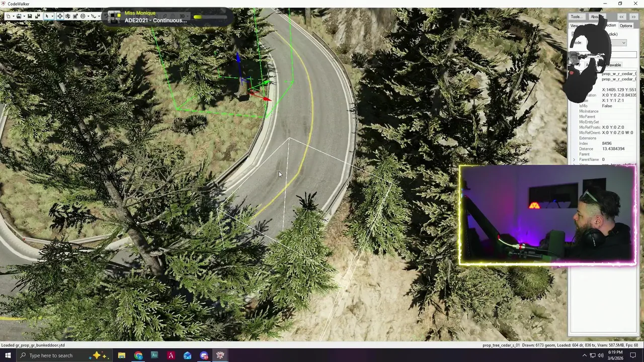Open the notification center icon
The height and width of the screenshot is (362, 644).
[x=633, y=355]
